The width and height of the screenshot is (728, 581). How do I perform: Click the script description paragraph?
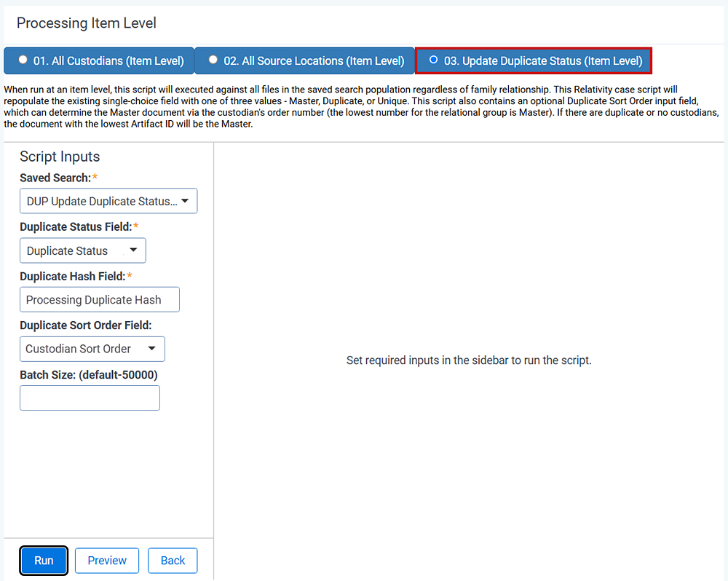[362, 107]
